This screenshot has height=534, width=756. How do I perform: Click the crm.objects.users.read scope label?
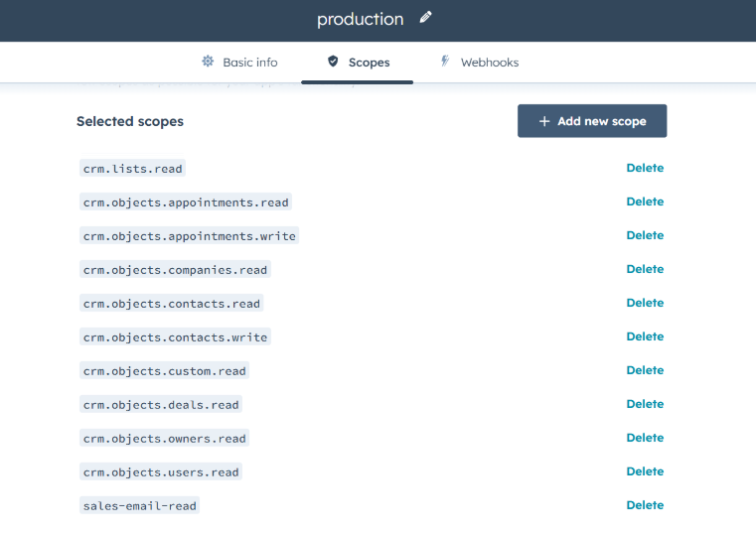click(161, 472)
